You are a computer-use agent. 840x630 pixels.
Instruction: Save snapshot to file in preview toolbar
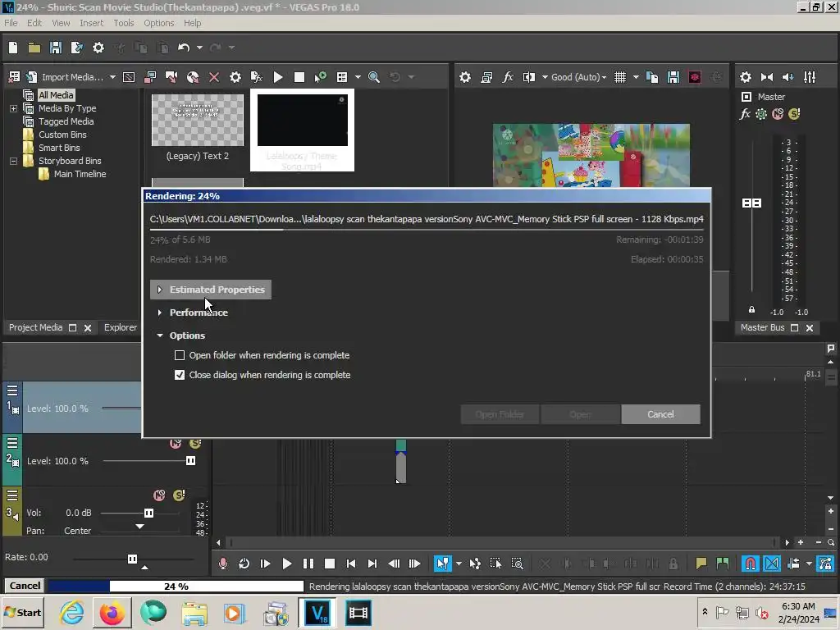(x=673, y=77)
